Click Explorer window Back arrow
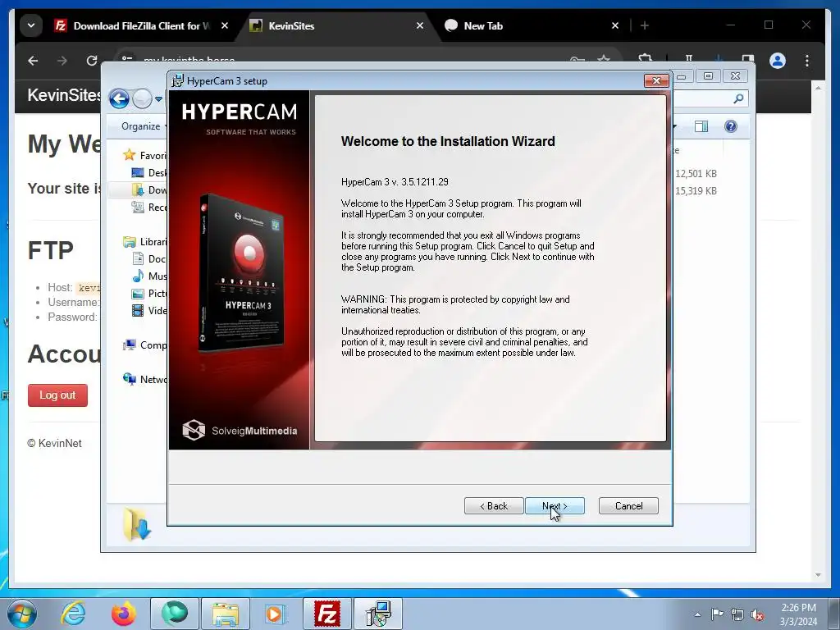 click(x=119, y=98)
